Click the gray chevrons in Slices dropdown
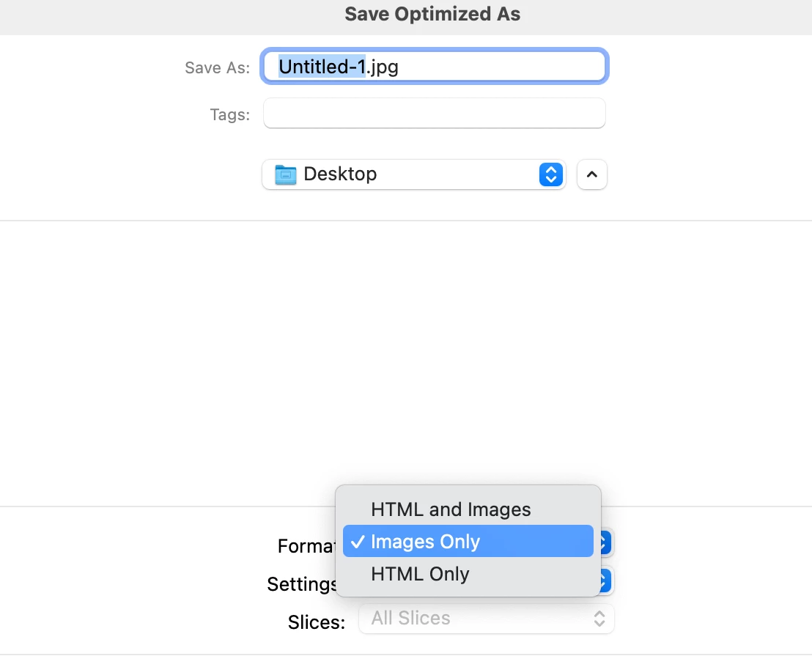Image resolution: width=812 pixels, height=667 pixels. click(x=599, y=619)
